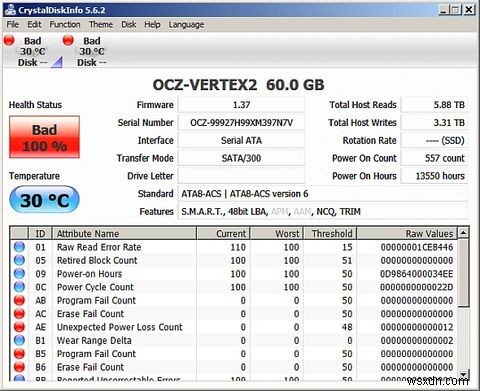
Task: Click the attribute list scroll up arrow
Action: coord(463,233)
